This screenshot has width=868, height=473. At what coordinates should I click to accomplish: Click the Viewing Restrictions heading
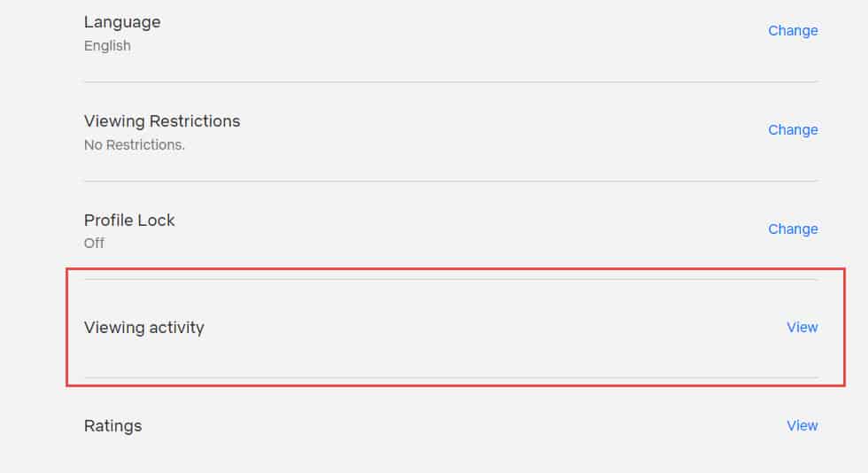(x=162, y=120)
